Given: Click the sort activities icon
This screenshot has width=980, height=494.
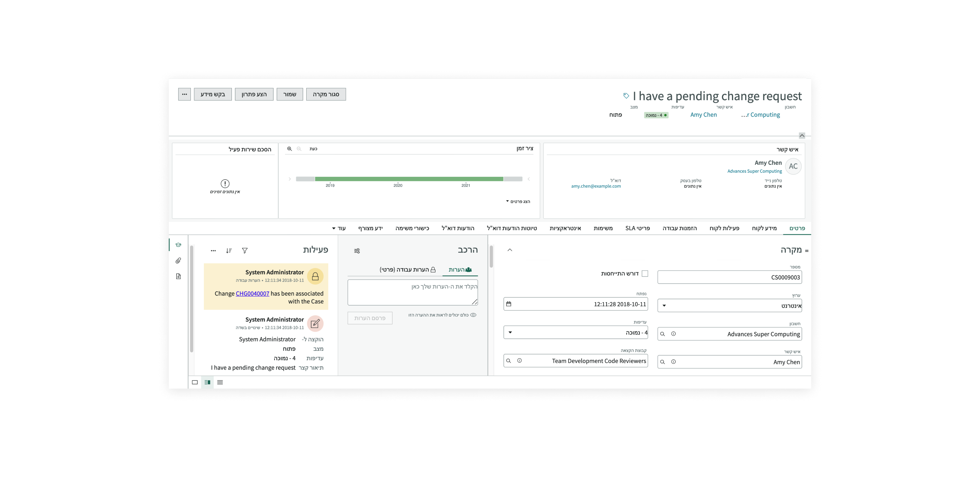Looking at the screenshot, I should pyautogui.click(x=229, y=250).
